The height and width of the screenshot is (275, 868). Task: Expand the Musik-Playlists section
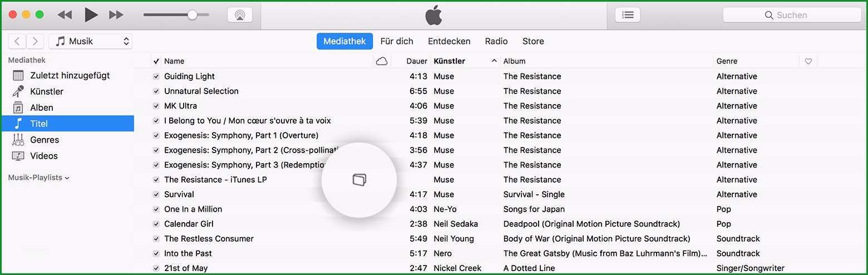pos(39,178)
